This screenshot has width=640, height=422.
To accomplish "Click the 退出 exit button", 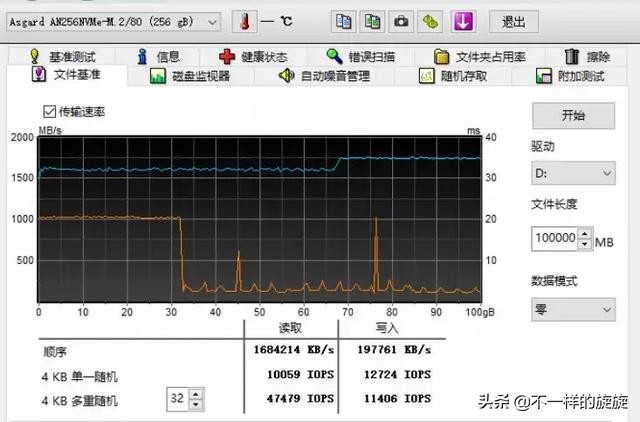I will (x=513, y=22).
